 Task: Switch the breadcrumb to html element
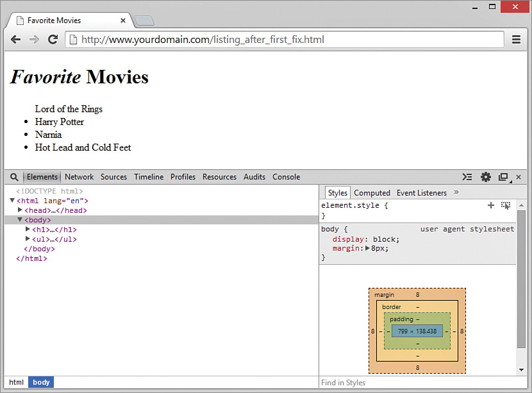click(16, 382)
